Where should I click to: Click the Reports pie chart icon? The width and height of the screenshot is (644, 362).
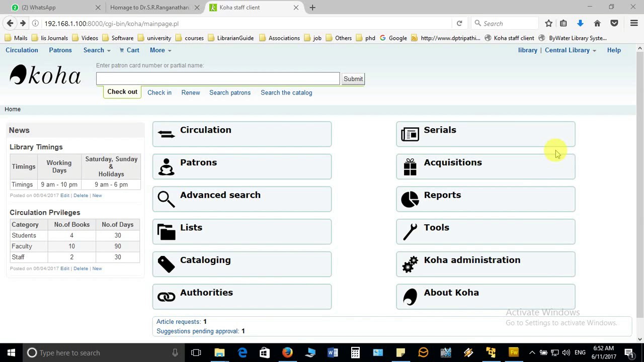click(410, 199)
